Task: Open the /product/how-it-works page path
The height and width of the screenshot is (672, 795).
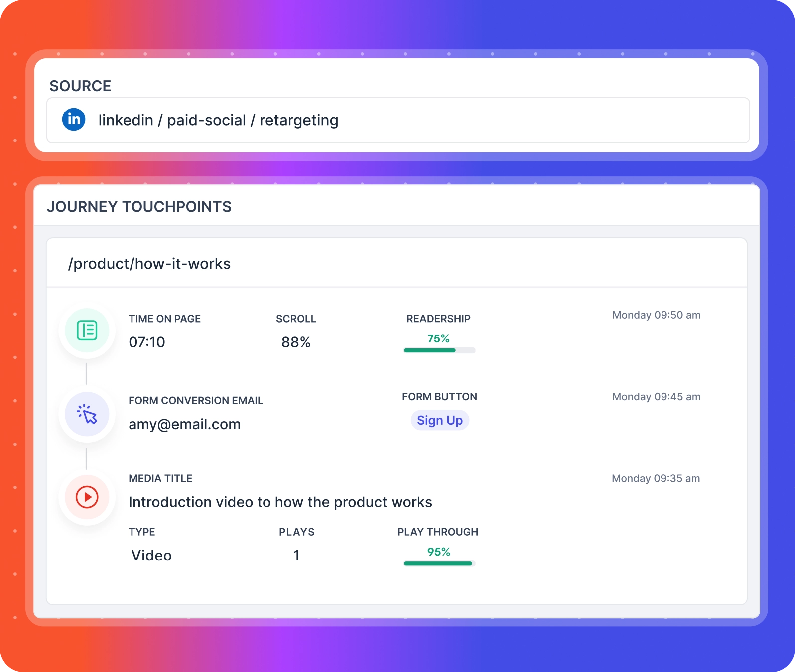Action: 149,264
